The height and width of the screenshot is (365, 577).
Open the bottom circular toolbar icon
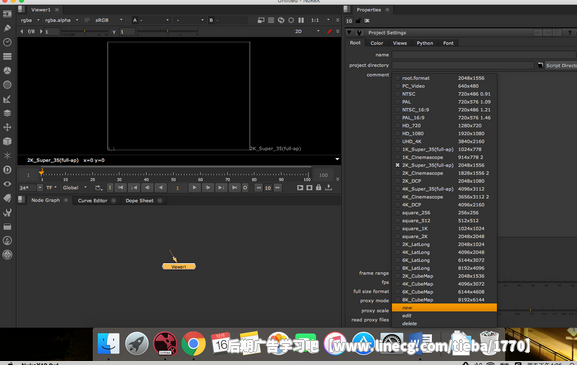7,255
